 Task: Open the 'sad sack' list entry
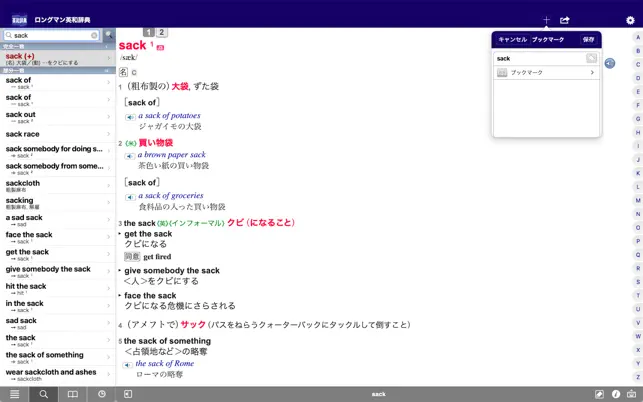point(57,323)
